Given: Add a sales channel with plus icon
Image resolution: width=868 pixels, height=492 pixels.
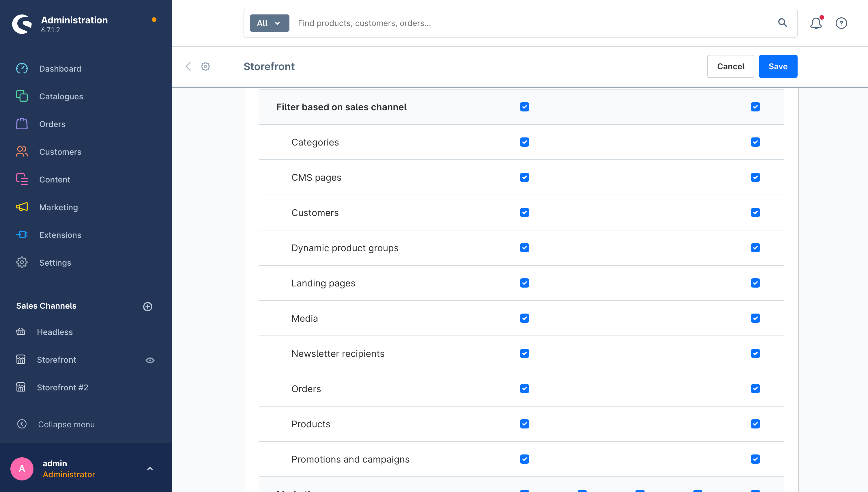Looking at the screenshot, I should click(147, 306).
